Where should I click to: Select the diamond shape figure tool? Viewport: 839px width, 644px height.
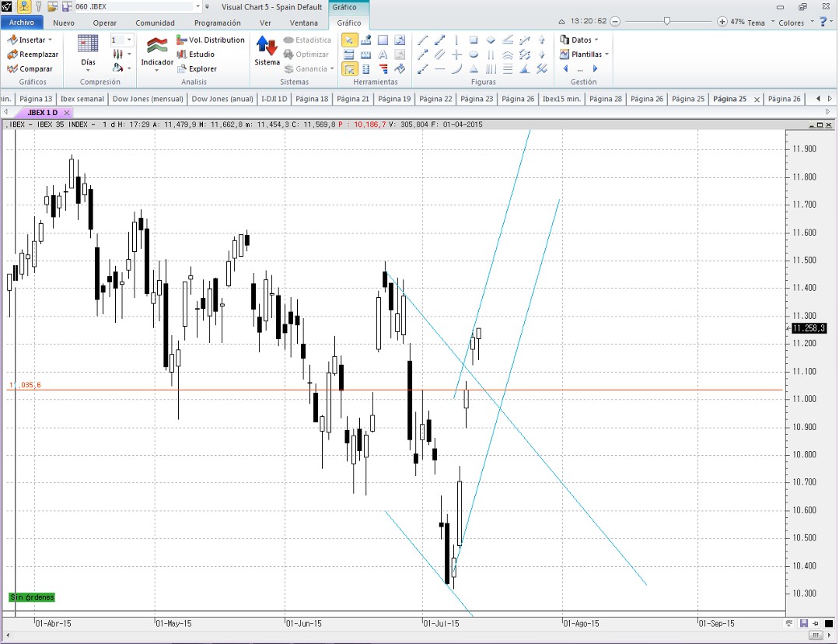(491, 40)
